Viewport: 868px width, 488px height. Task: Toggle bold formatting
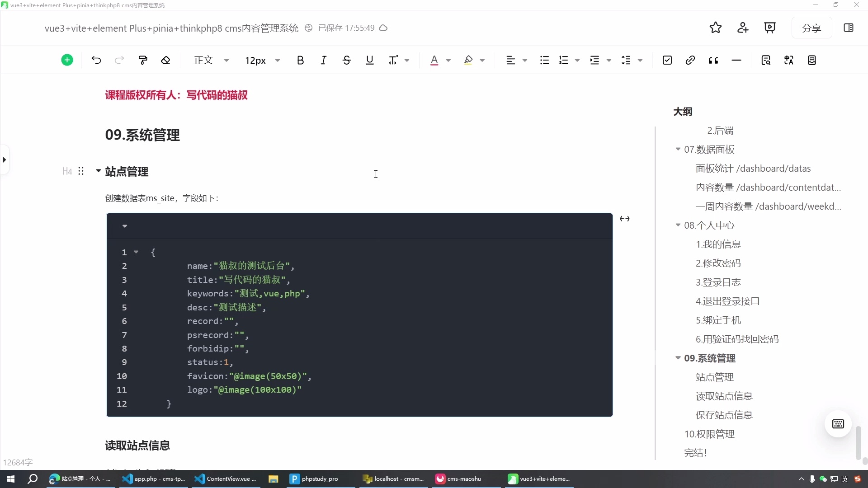(x=300, y=60)
